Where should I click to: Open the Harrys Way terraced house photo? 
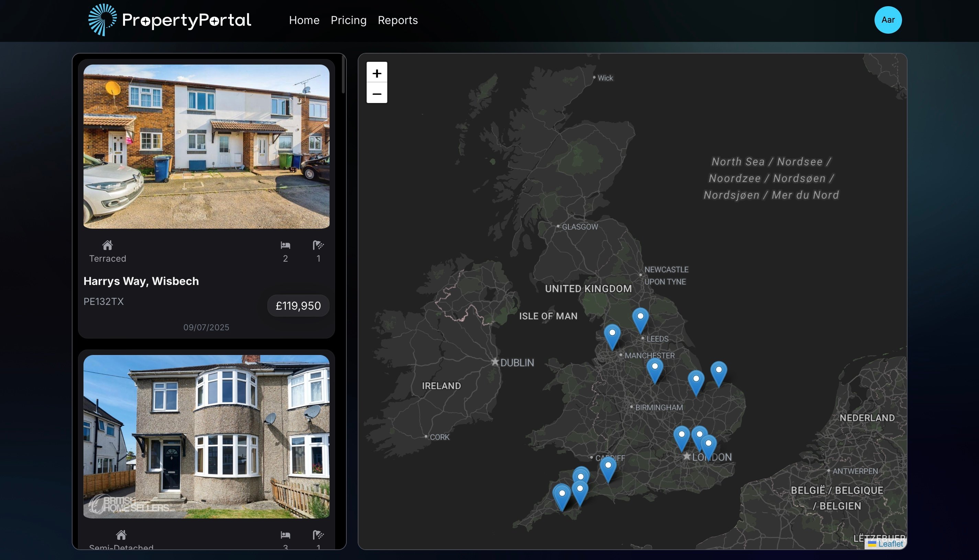[206, 146]
